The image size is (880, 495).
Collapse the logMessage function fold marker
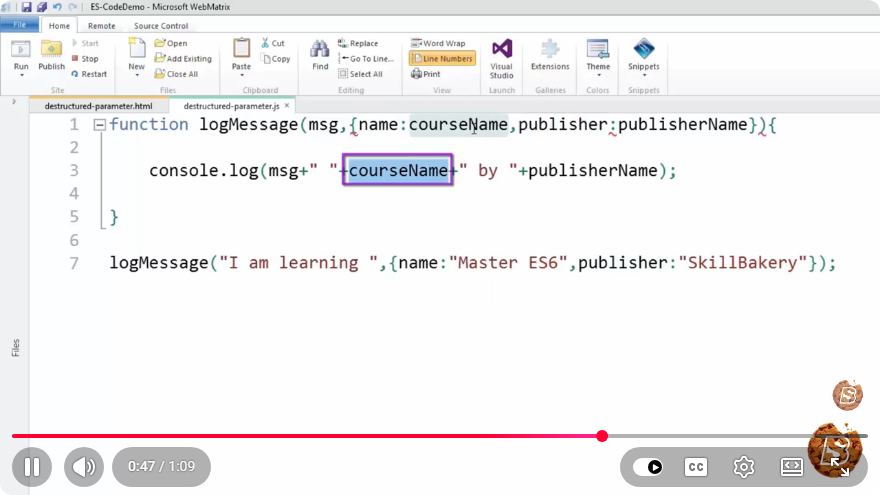tap(99, 125)
